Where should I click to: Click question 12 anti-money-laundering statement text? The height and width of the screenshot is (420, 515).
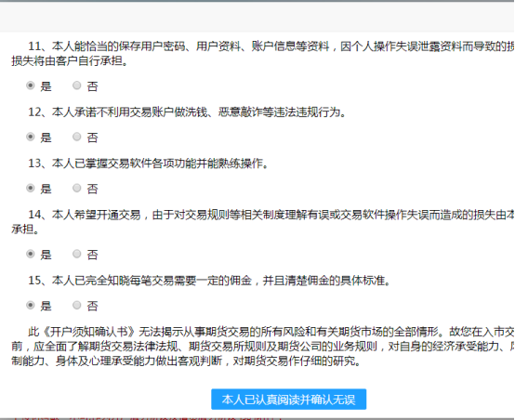187,112
